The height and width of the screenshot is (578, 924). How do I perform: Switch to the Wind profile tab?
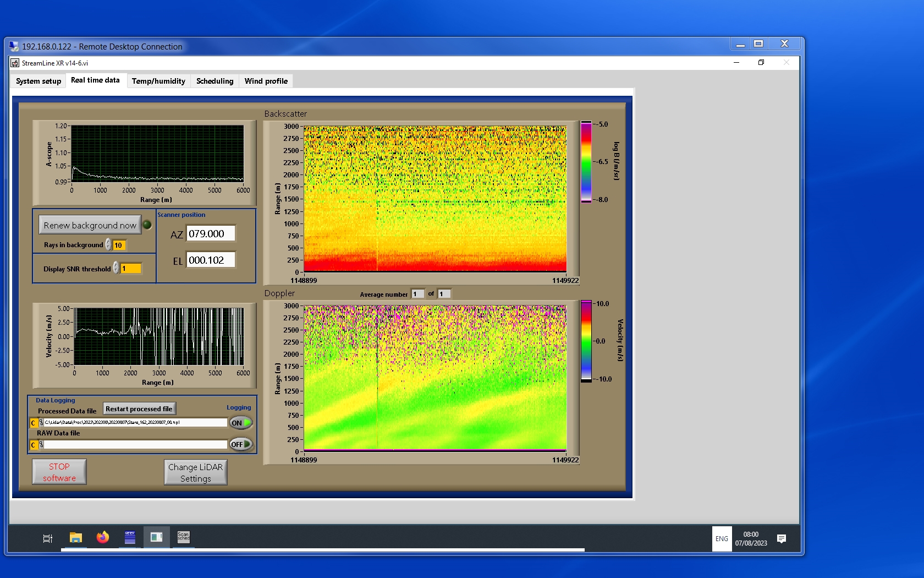tap(266, 81)
